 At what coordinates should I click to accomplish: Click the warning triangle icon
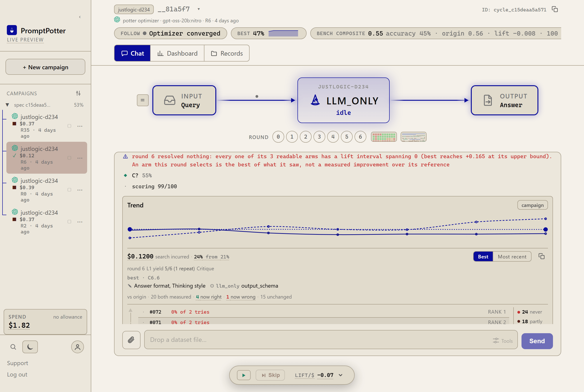(125, 157)
